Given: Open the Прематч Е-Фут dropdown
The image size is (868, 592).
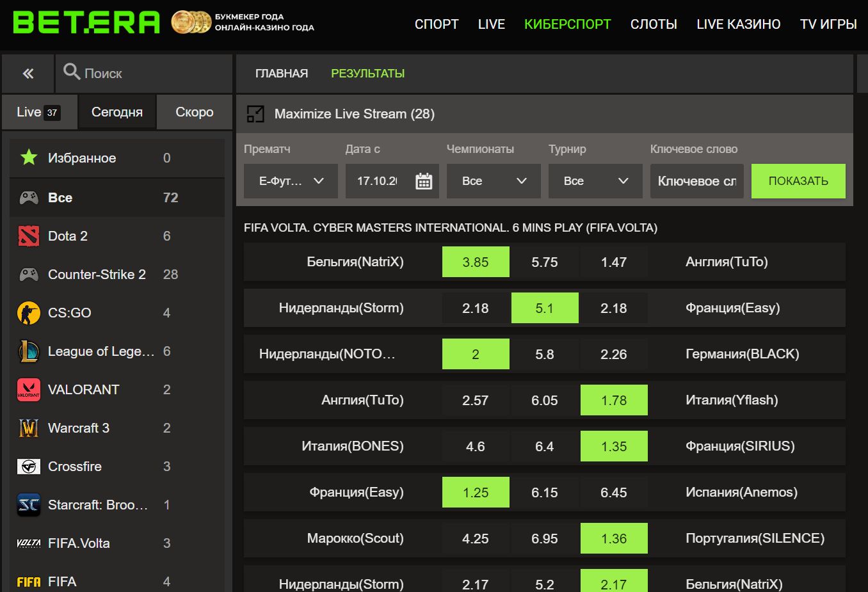Looking at the screenshot, I should pyautogui.click(x=291, y=181).
